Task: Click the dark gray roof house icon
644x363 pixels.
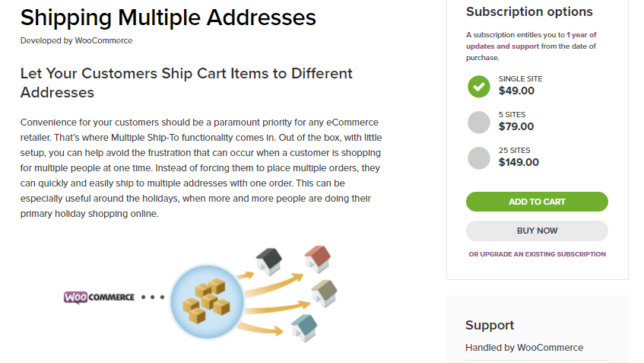Action: [x=269, y=260]
